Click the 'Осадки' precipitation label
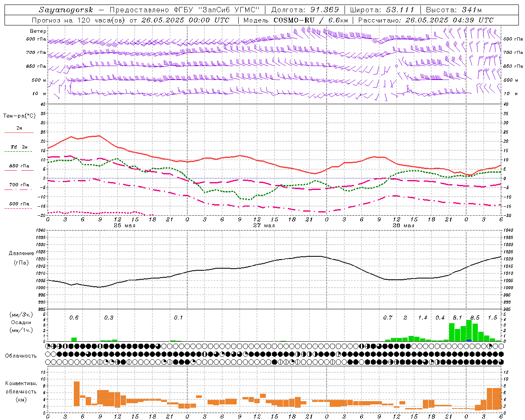 pyautogui.click(x=21, y=322)
